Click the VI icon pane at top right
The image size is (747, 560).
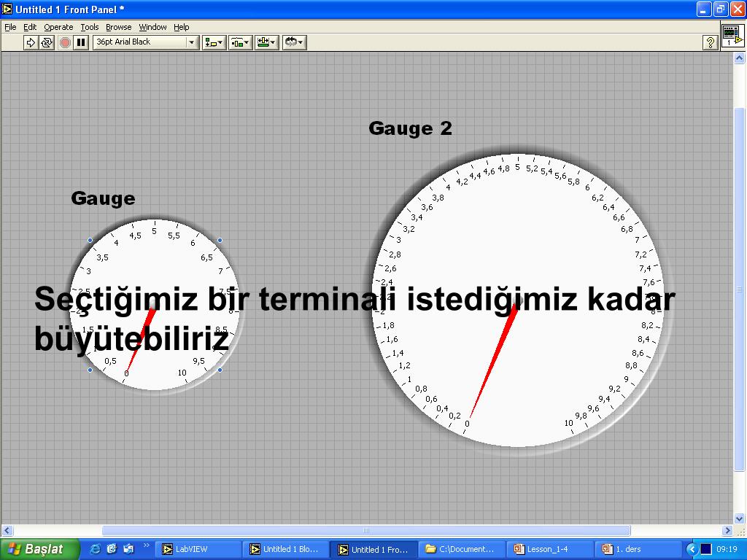[x=732, y=35]
